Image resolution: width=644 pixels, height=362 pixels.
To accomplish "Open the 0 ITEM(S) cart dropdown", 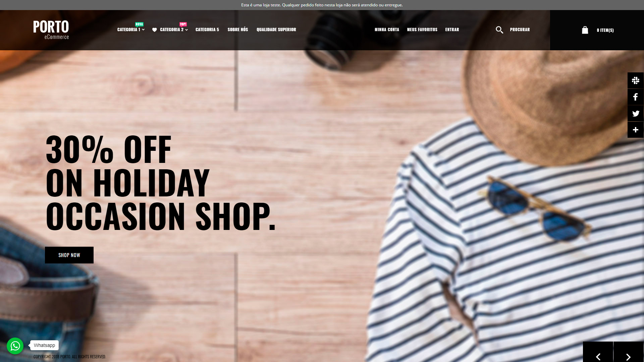I will [605, 30].
